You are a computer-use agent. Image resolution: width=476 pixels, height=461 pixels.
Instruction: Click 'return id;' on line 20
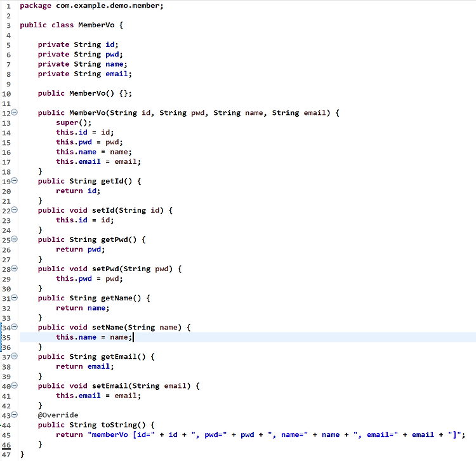pyautogui.click(x=78, y=191)
